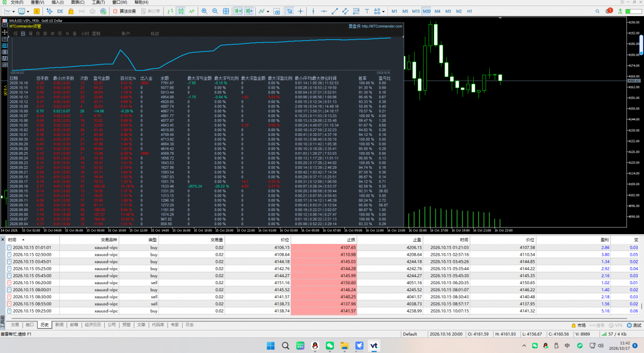Click the 市场 market button in the terminal bar
The width and height of the screenshot is (644, 353).
coord(578,325)
